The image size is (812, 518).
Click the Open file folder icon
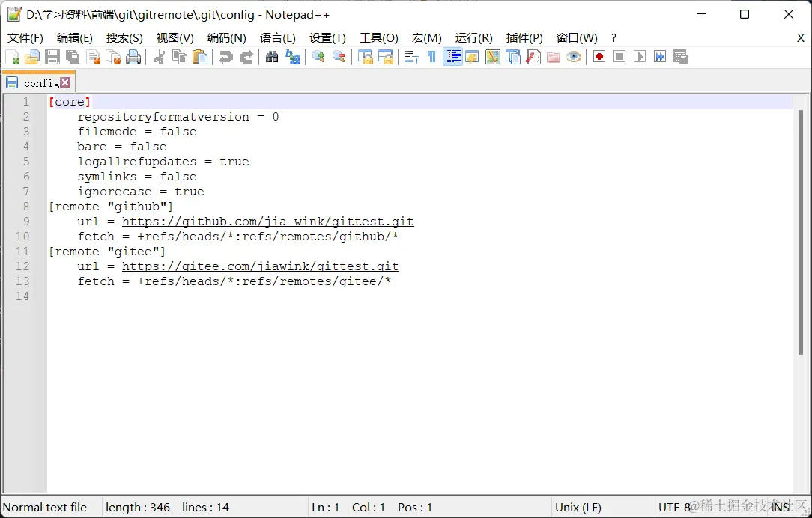(x=32, y=57)
